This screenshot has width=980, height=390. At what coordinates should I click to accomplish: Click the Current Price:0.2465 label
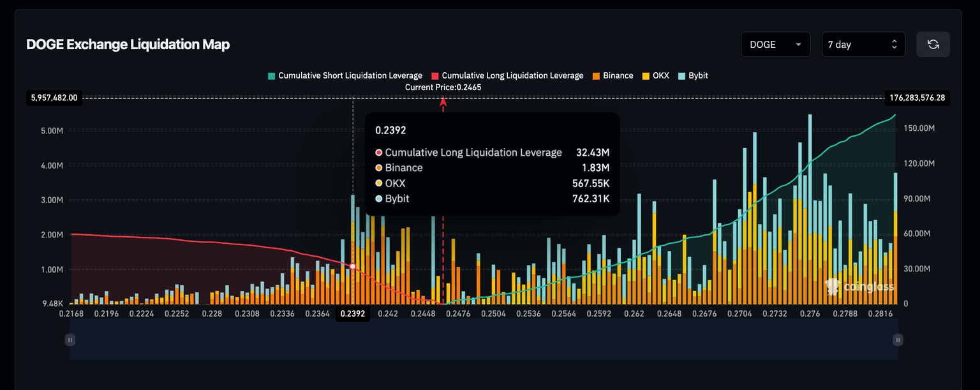coord(443,87)
